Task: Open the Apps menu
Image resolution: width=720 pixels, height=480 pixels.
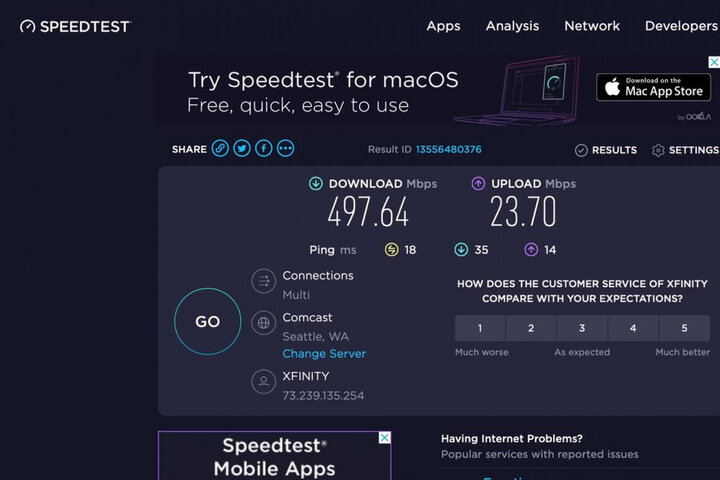Action: pos(443,26)
